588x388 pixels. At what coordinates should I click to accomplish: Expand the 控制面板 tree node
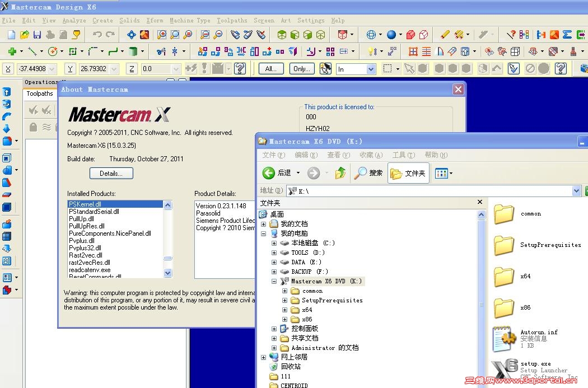pos(274,329)
